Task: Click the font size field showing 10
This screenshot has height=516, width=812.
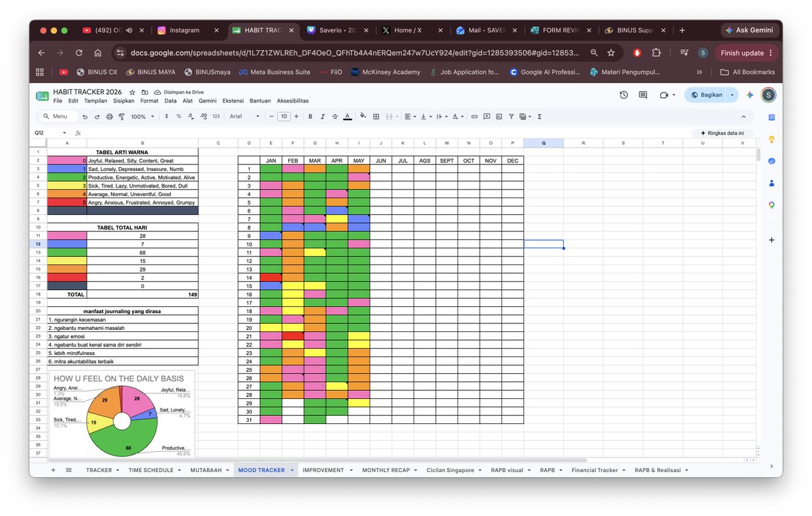Action: tap(284, 116)
